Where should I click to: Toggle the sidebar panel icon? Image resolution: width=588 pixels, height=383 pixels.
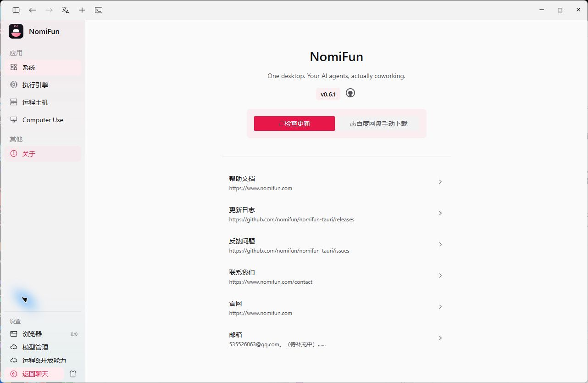tap(16, 10)
